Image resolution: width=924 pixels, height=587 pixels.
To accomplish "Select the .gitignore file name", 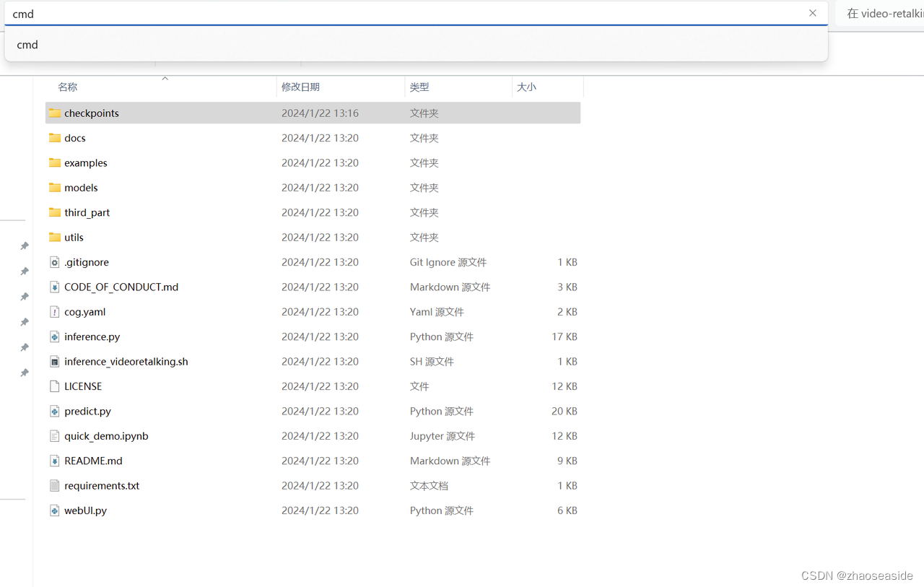I will tap(87, 262).
